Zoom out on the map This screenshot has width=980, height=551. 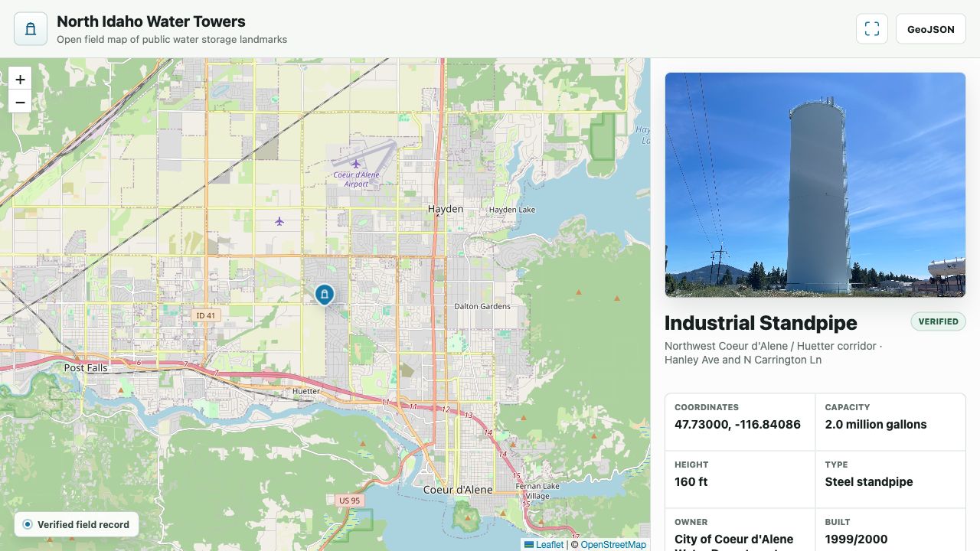[20, 102]
